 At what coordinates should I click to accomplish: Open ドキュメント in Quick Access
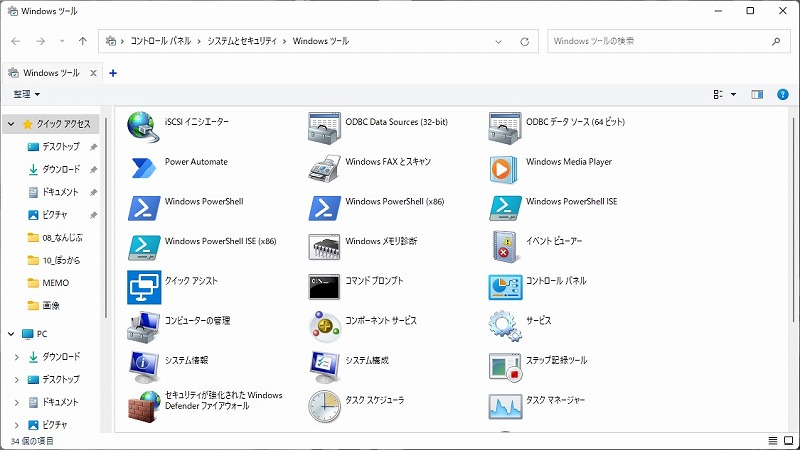[60, 192]
